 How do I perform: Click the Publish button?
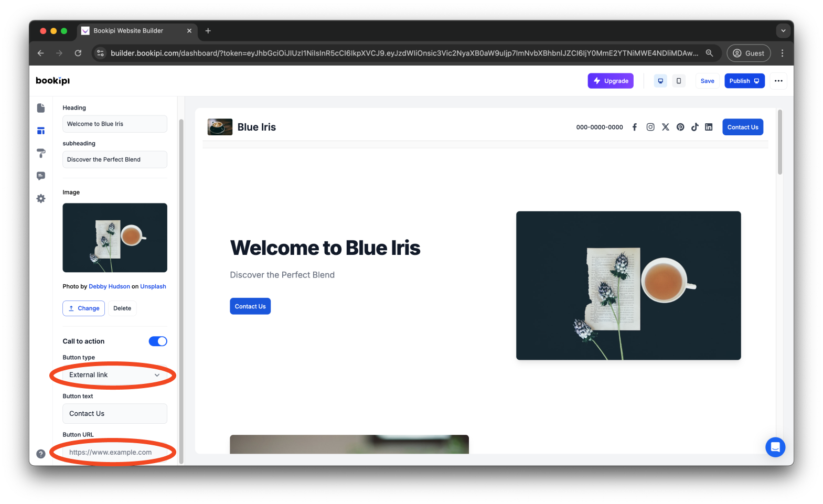(745, 81)
